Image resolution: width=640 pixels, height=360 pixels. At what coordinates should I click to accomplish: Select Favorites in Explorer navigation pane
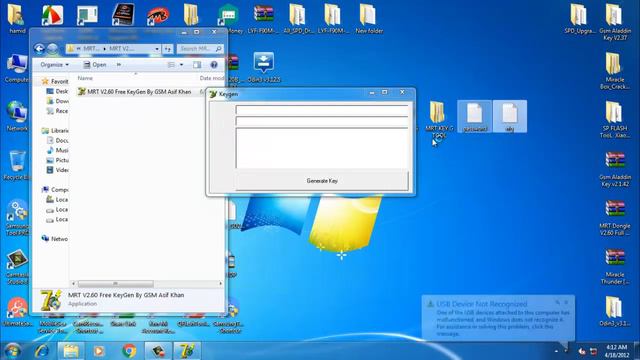55,81
